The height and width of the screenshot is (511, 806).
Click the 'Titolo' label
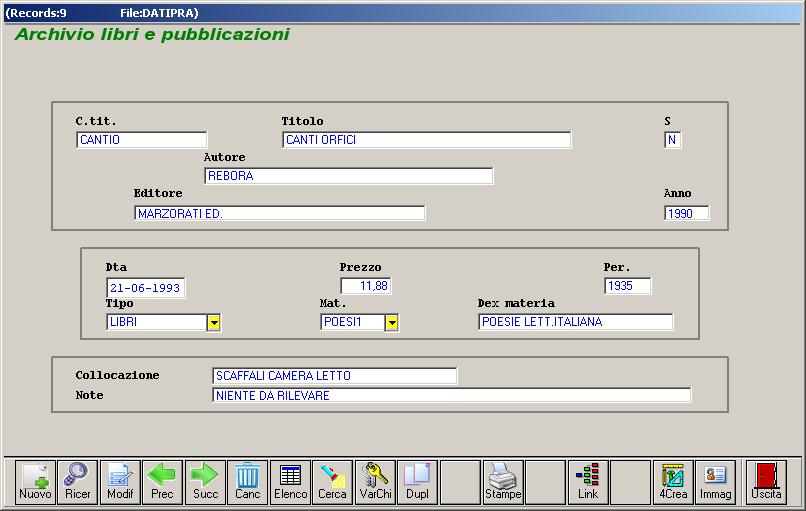tap(302, 121)
